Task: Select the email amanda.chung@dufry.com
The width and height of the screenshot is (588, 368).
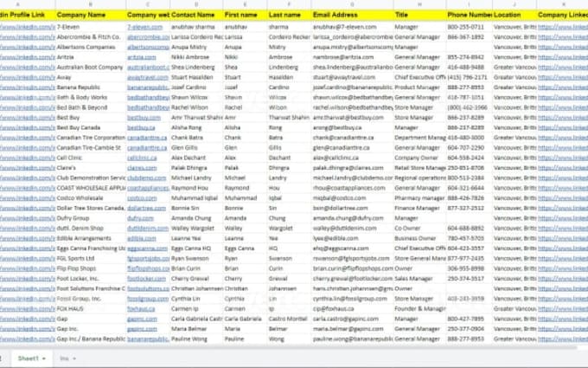Action: point(353,218)
